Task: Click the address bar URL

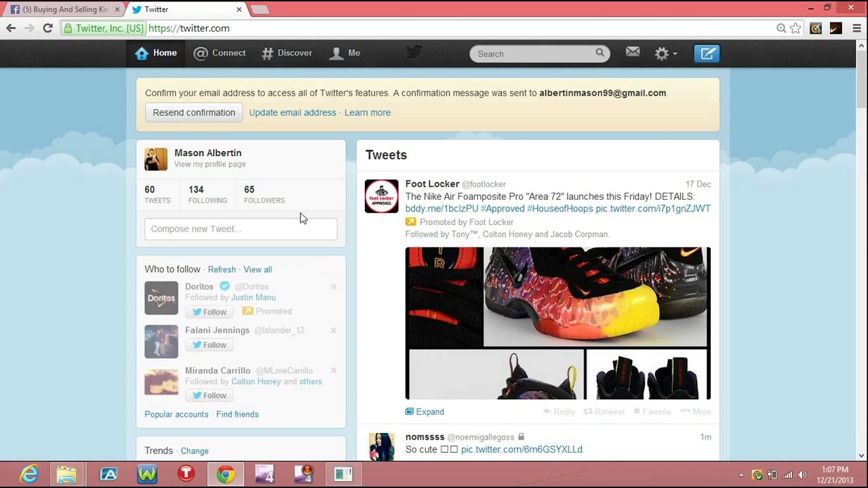Action: [189, 28]
